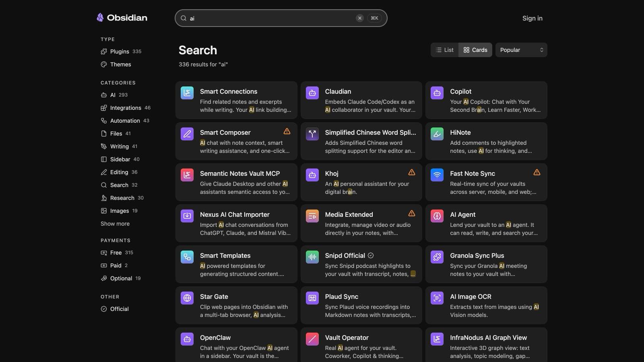
Task: Click the Images category picture icon
Action: 104,211
